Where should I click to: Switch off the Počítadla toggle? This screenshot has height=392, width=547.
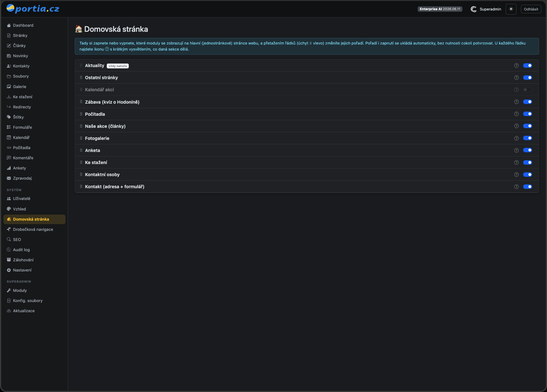point(527,114)
